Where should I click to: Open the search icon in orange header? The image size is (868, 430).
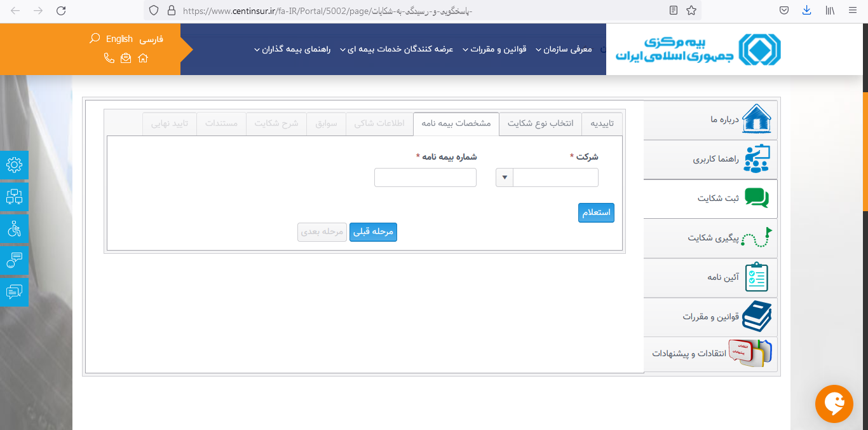click(x=94, y=38)
